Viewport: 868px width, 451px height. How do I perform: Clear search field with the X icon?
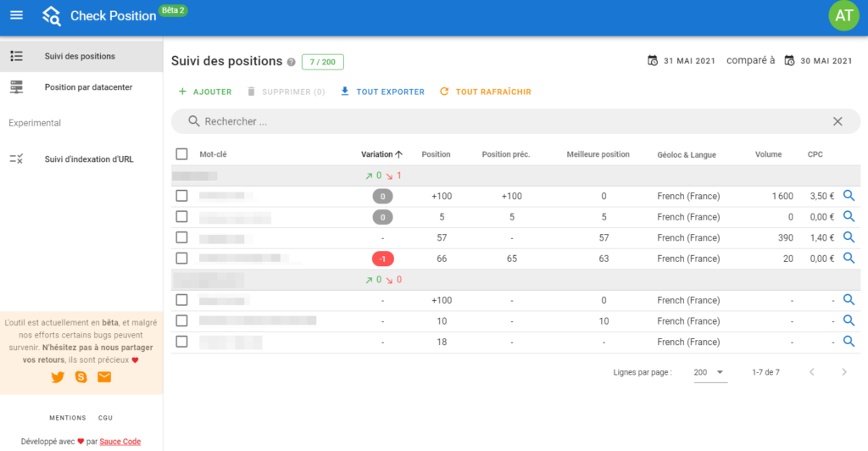point(837,121)
